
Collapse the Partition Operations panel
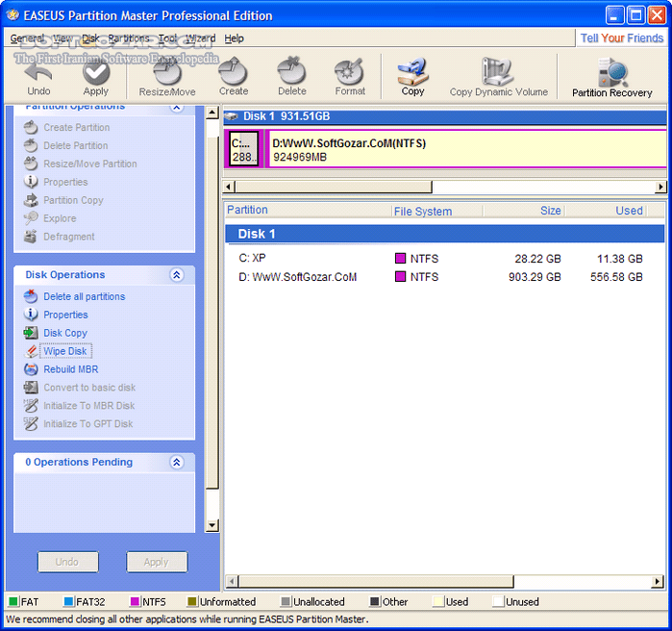click(x=177, y=107)
